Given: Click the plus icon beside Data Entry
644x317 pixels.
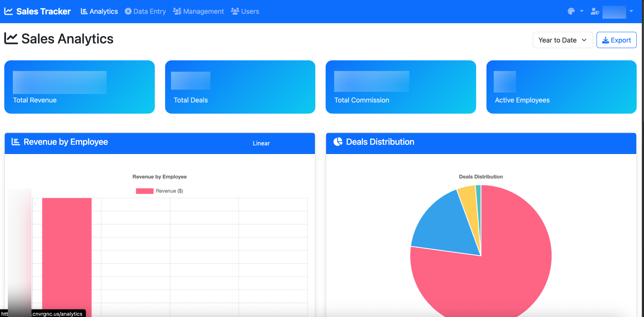Looking at the screenshot, I should coord(128,11).
